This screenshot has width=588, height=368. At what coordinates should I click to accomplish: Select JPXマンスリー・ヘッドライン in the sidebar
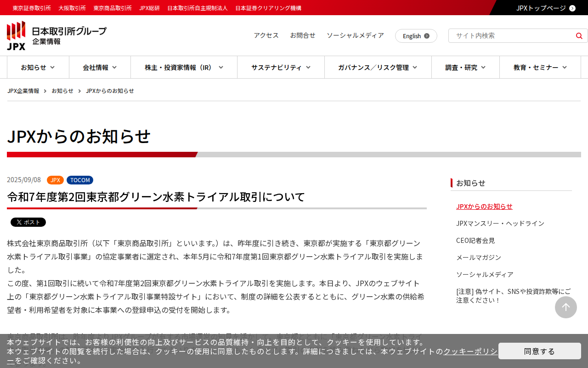[500, 223]
